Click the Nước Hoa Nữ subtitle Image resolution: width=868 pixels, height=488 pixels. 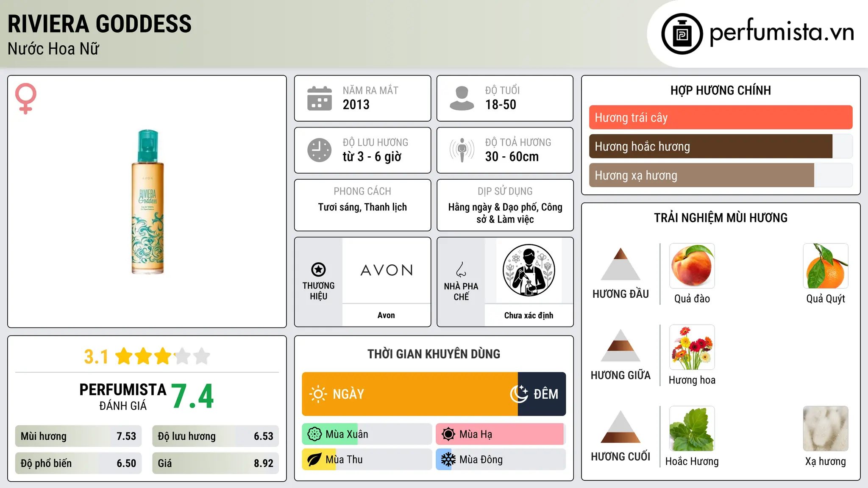tap(53, 49)
